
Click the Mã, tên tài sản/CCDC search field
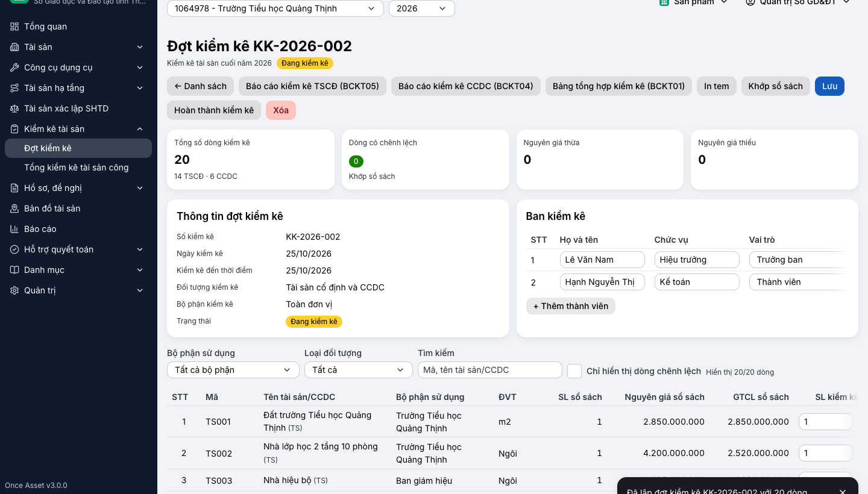tap(490, 370)
